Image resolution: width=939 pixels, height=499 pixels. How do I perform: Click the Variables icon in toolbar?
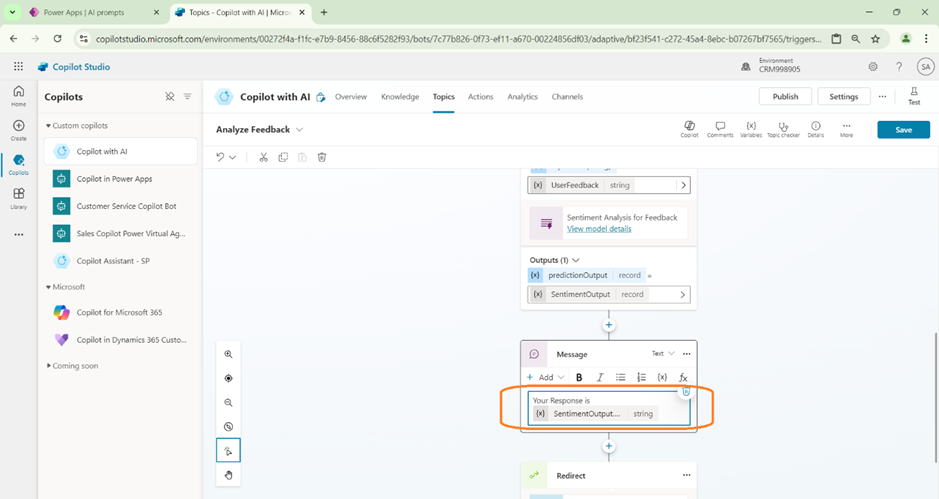[751, 129]
